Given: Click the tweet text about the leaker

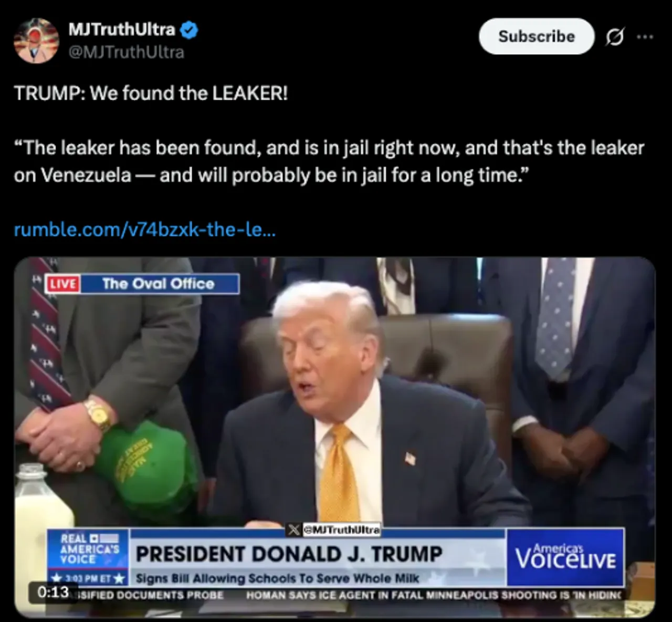Looking at the screenshot, I should [329, 161].
